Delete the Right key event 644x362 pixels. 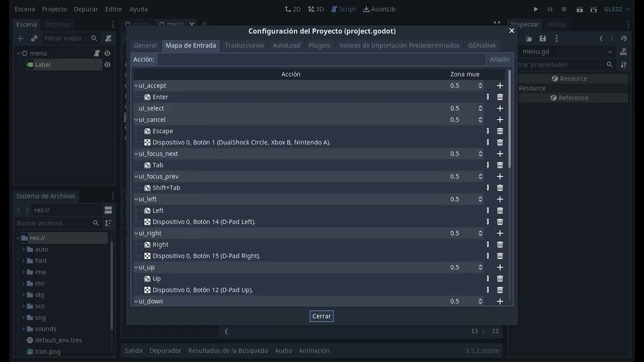click(x=500, y=245)
